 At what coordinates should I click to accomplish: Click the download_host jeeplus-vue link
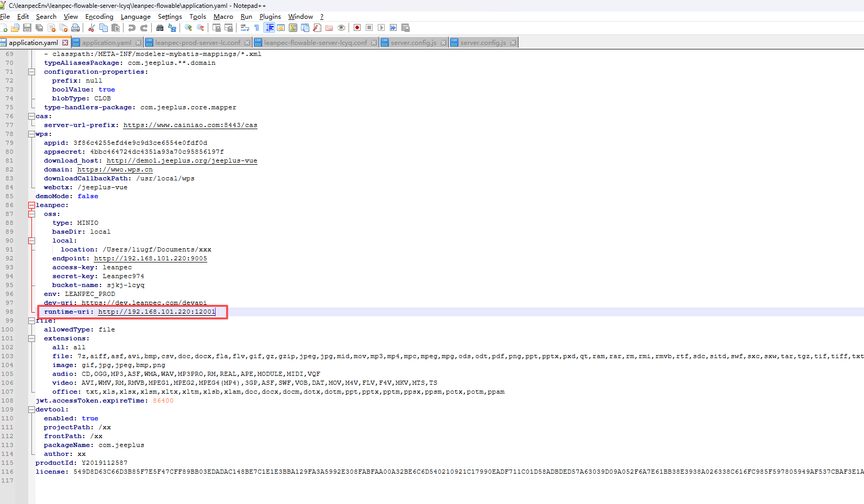tap(182, 161)
